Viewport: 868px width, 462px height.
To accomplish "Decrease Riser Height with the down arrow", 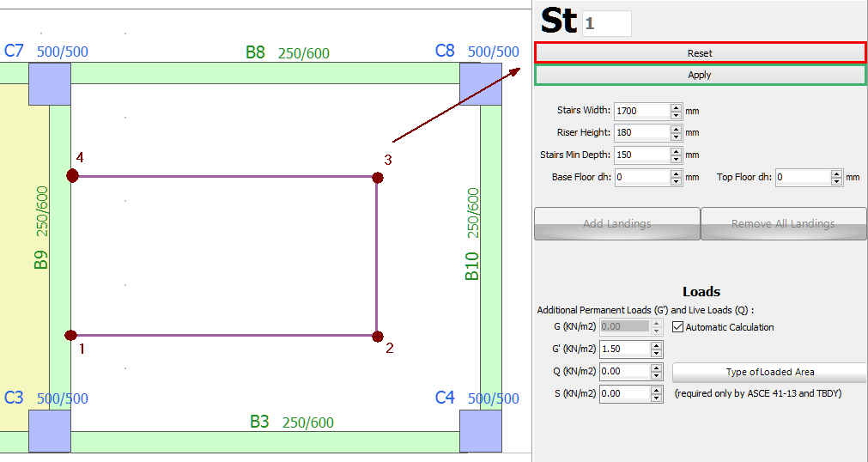I will click(x=677, y=137).
